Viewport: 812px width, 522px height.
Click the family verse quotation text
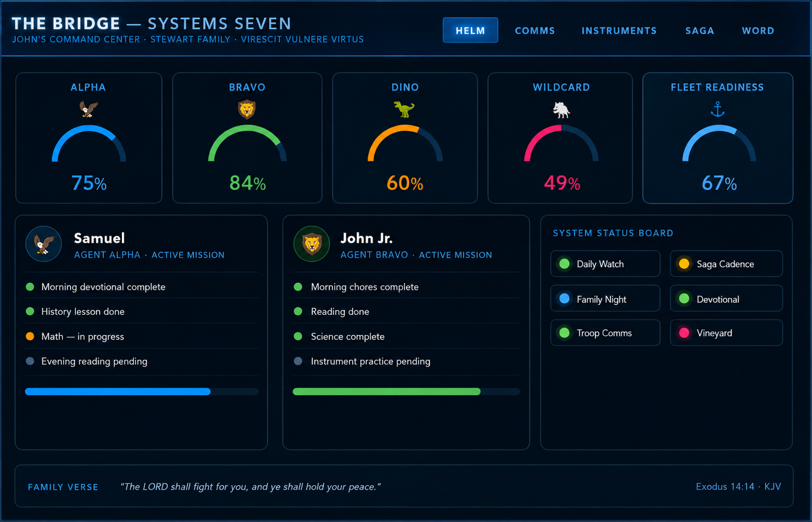(250, 487)
